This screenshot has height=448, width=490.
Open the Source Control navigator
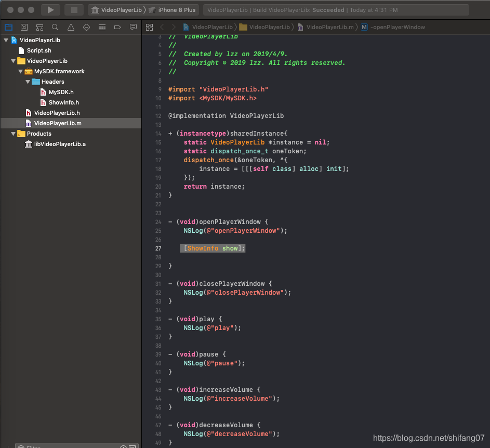pyautogui.click(x=24, y=27)
